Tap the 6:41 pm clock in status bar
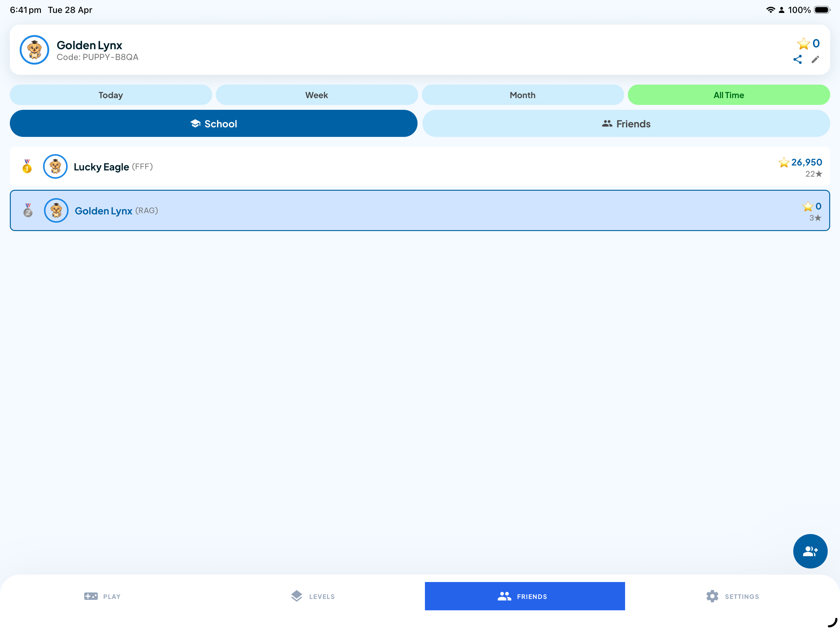This screenshot has width=840, height=630. pos(26,10)
